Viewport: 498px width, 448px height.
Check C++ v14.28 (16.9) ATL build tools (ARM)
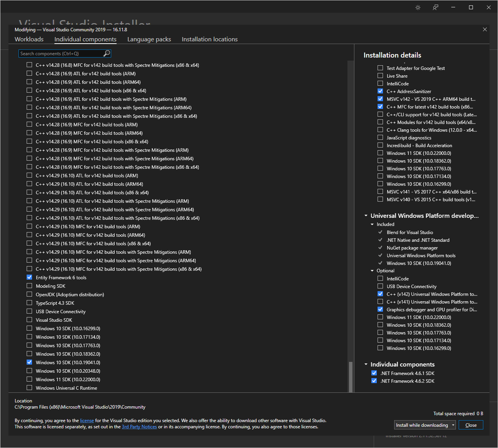pos(29,73)
